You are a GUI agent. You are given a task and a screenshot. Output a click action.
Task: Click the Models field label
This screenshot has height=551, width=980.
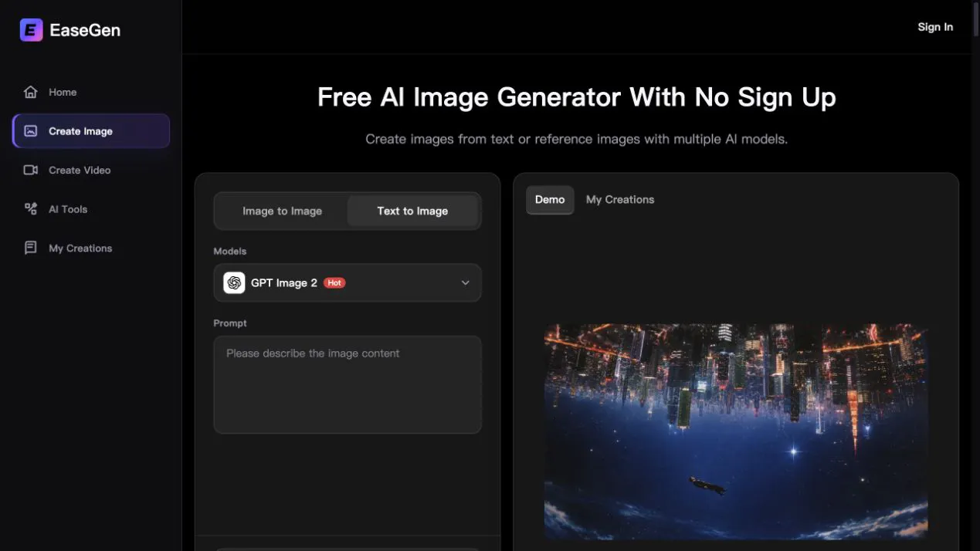tap(230, 252)
